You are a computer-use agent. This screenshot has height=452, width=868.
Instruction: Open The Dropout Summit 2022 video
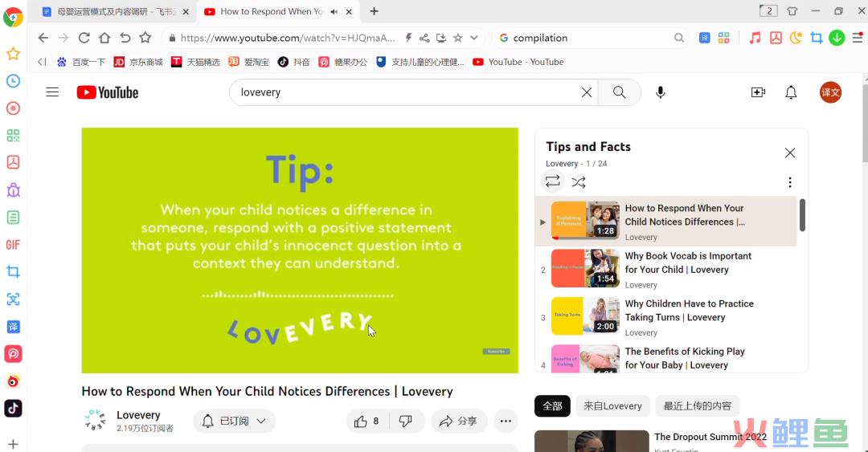click(710, 437)
